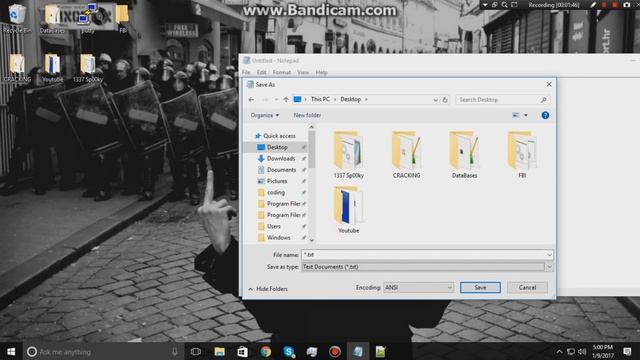Open the Help question mark button
This screenshot has width=640, height=360.
[x=545, y=116]
